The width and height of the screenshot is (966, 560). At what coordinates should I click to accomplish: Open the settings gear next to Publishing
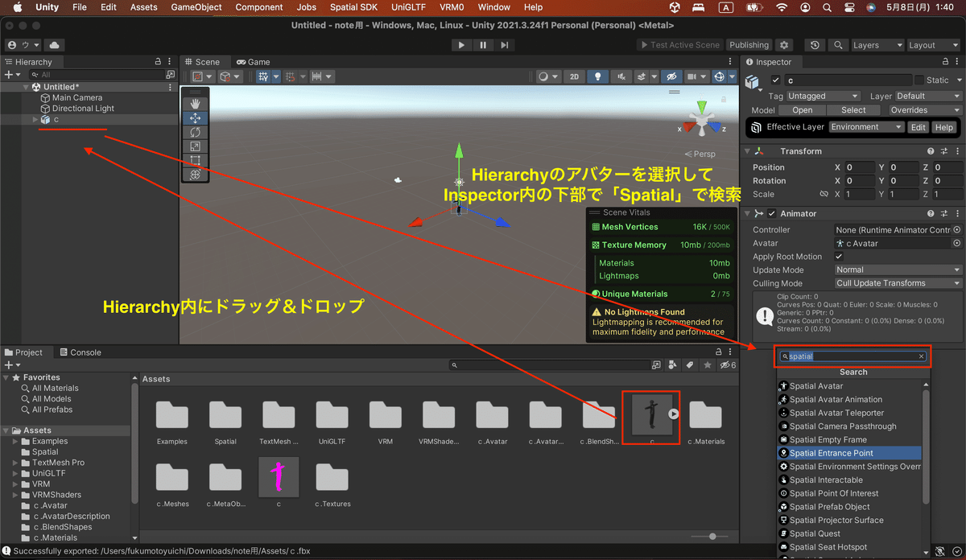click(784, 45)
